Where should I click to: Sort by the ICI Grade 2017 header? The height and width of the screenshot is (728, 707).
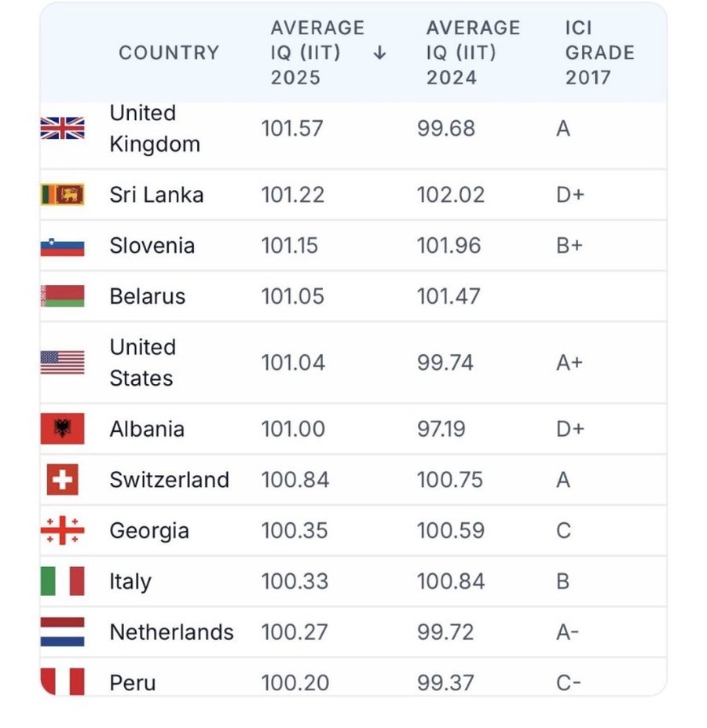click(599, 53)
